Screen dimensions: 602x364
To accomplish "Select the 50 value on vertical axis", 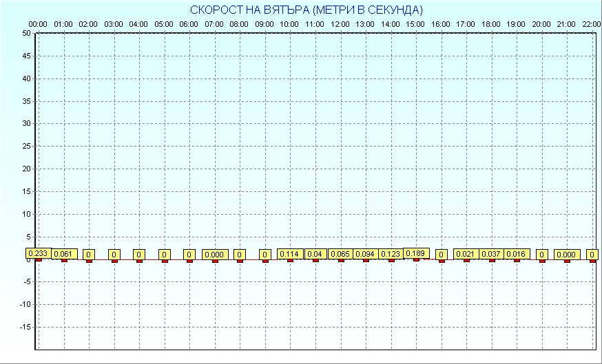I will pos(25,33).
